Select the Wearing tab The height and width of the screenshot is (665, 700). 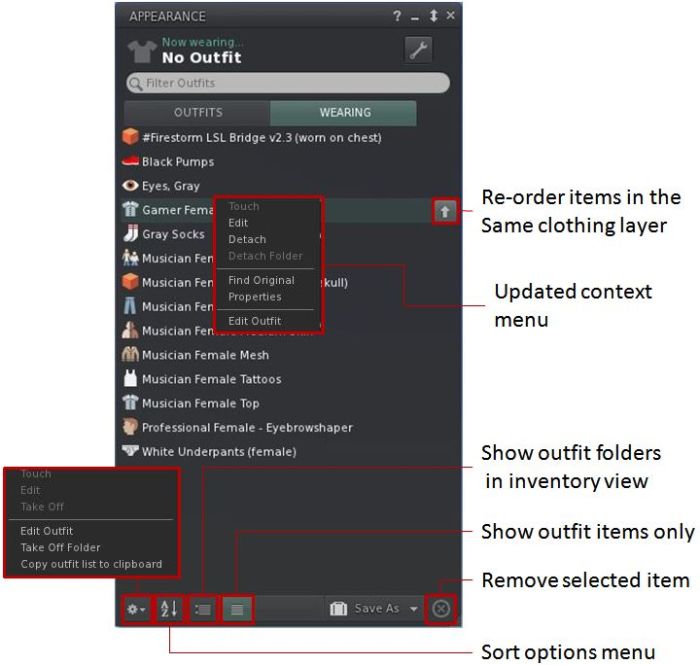[x=344, y=113]
